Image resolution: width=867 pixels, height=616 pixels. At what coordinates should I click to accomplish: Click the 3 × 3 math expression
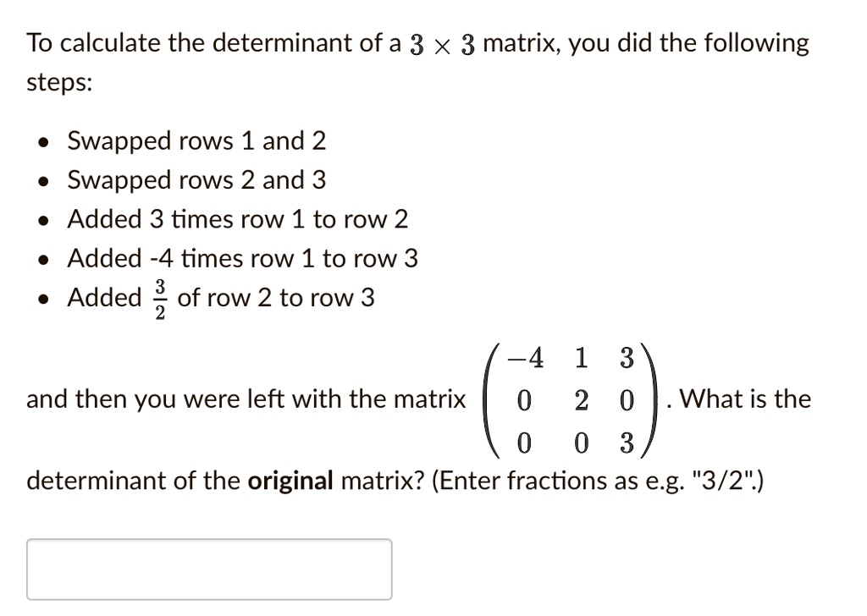pyautogui.click(x=442, y=45)
